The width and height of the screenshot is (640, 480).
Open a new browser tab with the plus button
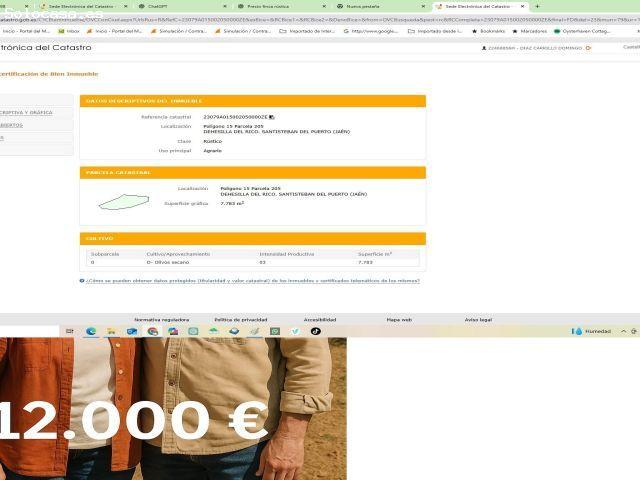pyautogui.click(x=538, y=7)
